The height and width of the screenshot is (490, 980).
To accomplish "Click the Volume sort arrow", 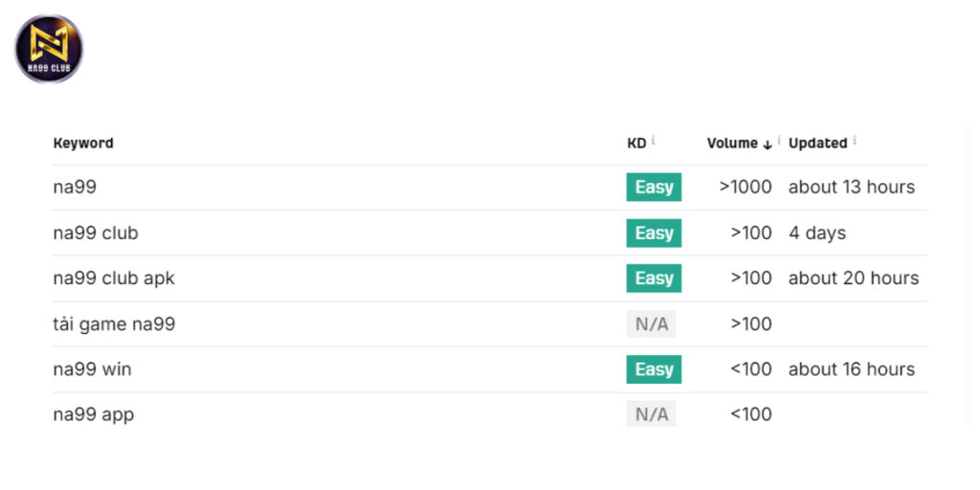I will point(768,145).
